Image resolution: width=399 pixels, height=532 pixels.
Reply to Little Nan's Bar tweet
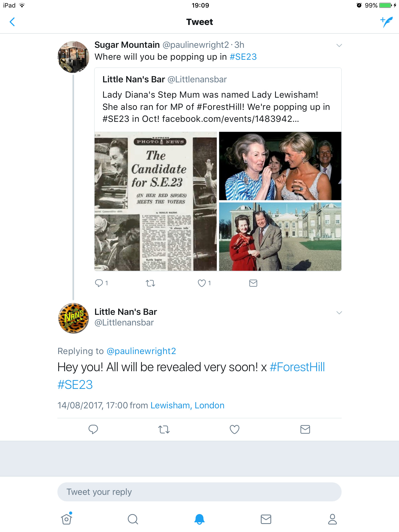tap(93, 429)
